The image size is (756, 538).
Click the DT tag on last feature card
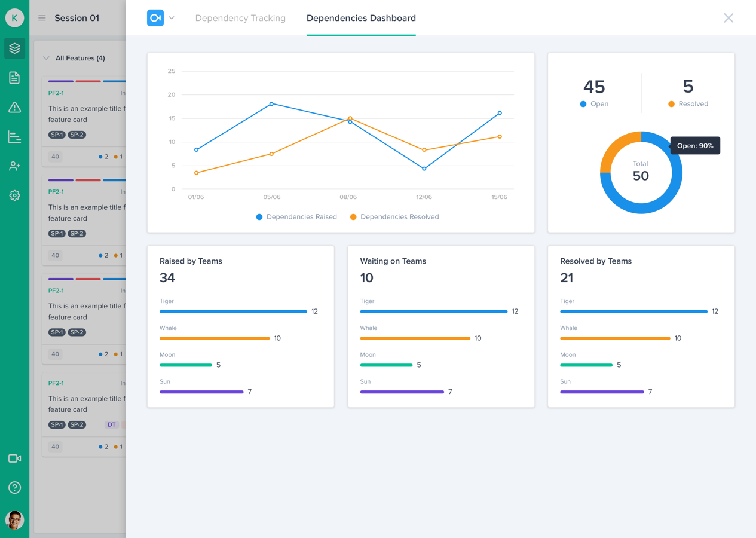click(x=112, y=424)
